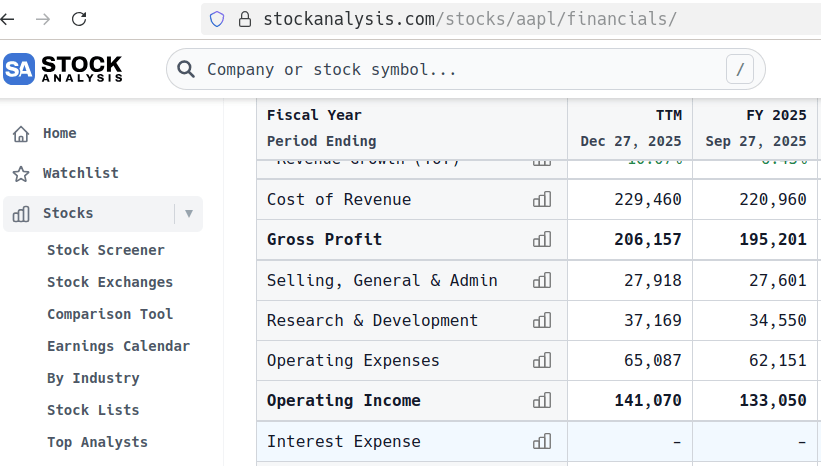The width and height of the screenshot is (821, 466).
Task: Click the slash shortcut key in search box
Action: point(740,69)
